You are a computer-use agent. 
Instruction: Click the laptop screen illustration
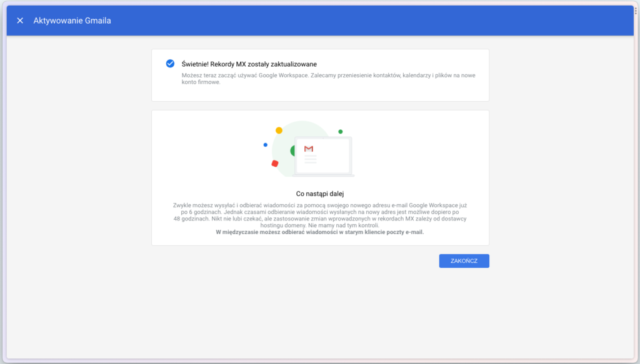(x=323, y=155)
